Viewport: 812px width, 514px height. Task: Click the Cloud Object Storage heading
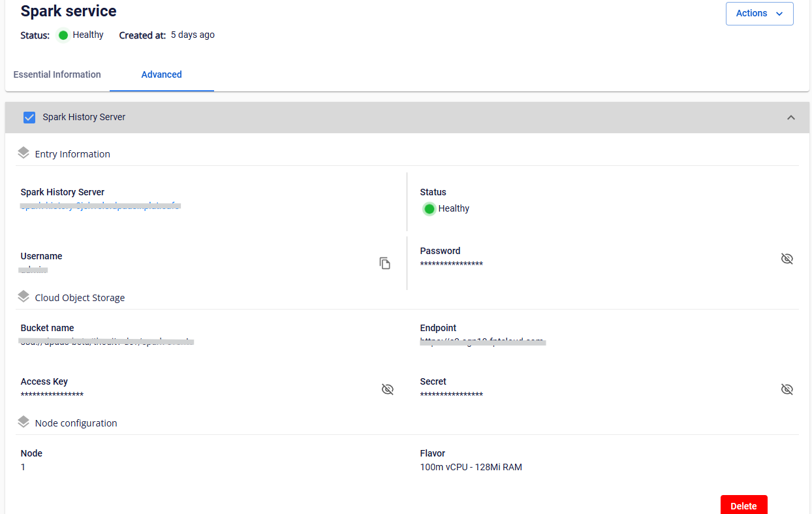(80, 298)
